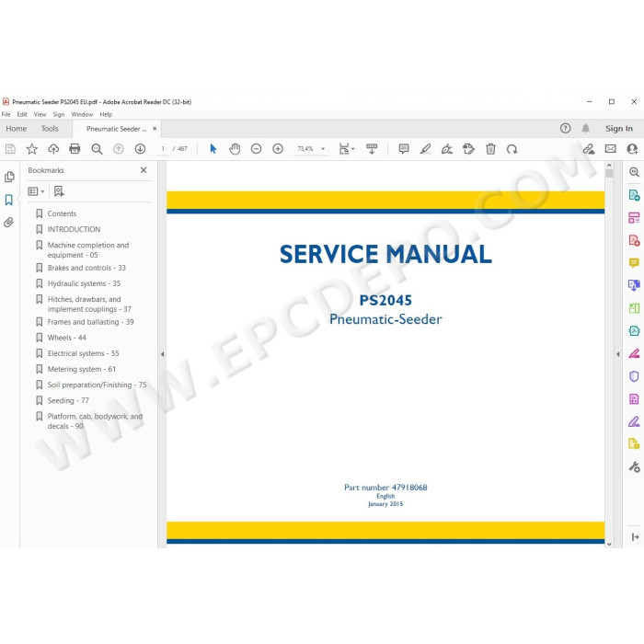
Task: Zoom out with the minus icon
Action: tap(257, 149)
